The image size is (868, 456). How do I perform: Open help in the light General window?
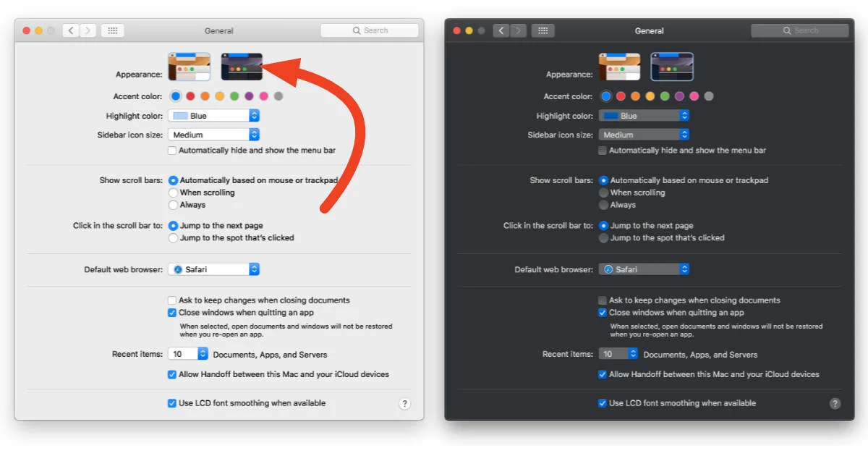[x=405, y=404]
